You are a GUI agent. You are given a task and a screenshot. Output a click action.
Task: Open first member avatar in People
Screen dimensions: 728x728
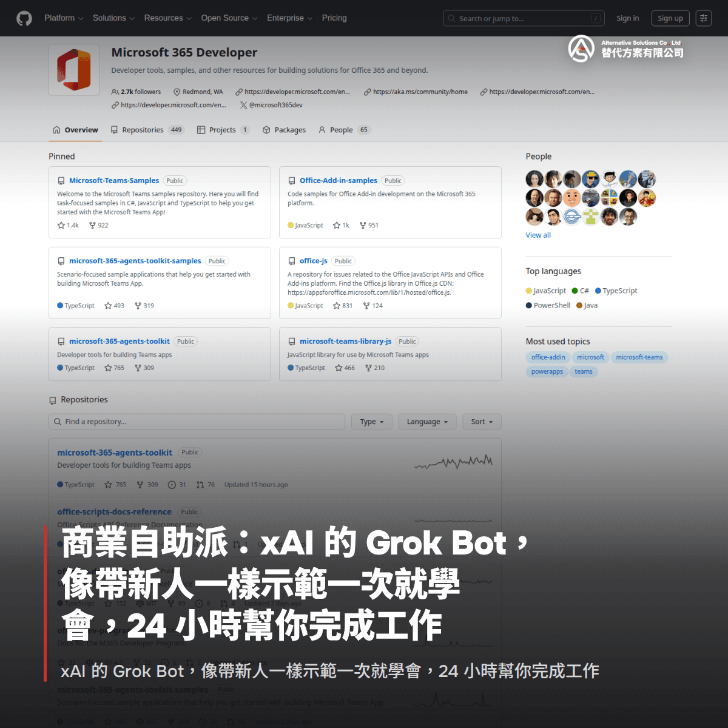click(x=534, y=179)
